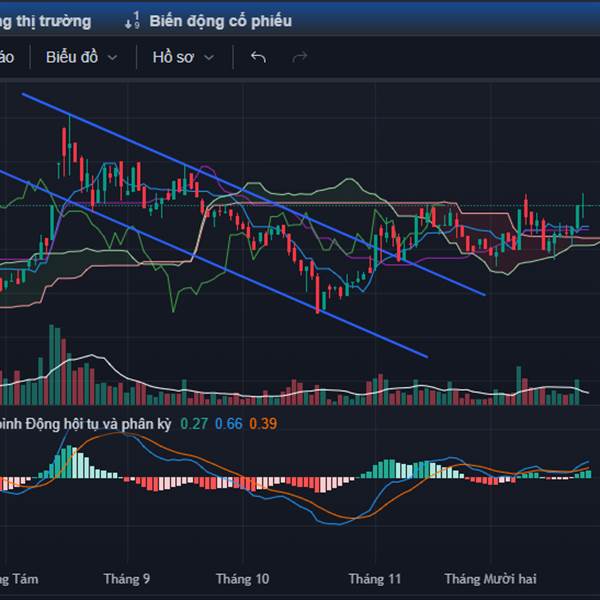Image resolution: width=600 pixels, height=600 pixels.
Task: Select the MACD indicator label
Action: (x=86, y=423)
